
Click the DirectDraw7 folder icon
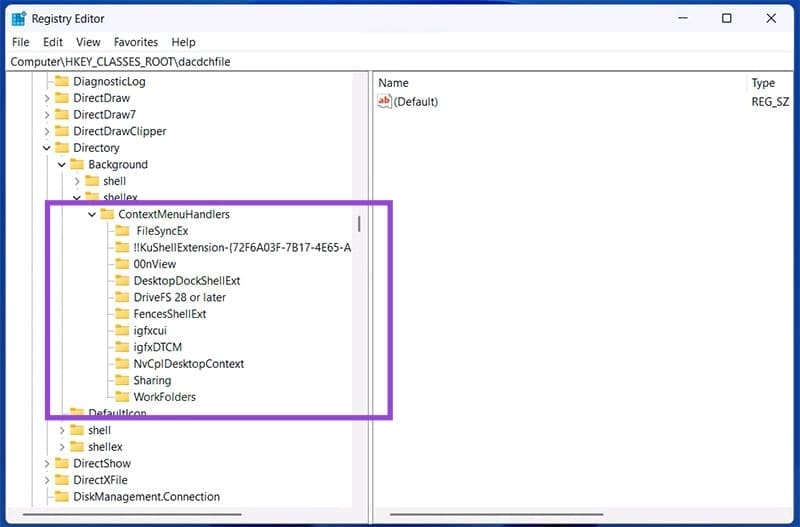tap(62, 114)
